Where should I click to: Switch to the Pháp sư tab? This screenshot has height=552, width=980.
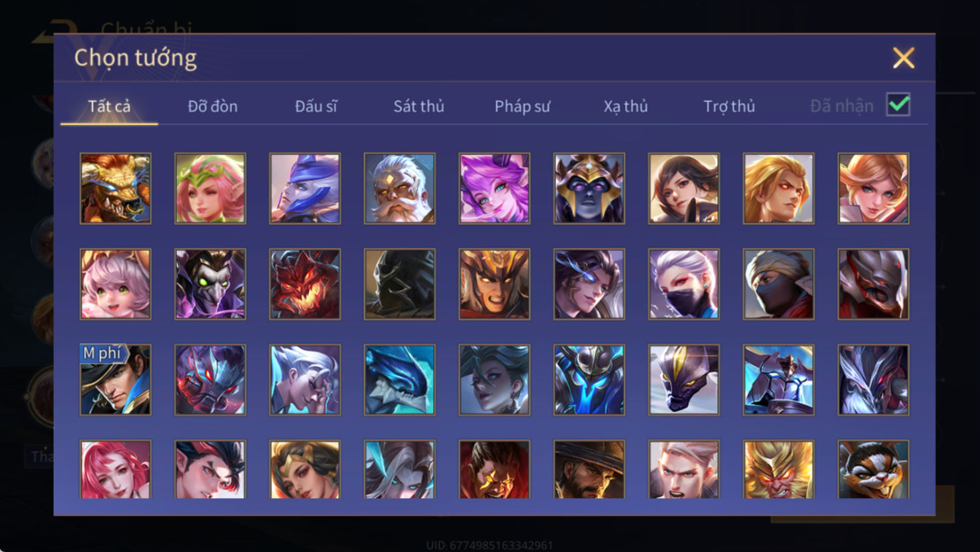point(522,106)
